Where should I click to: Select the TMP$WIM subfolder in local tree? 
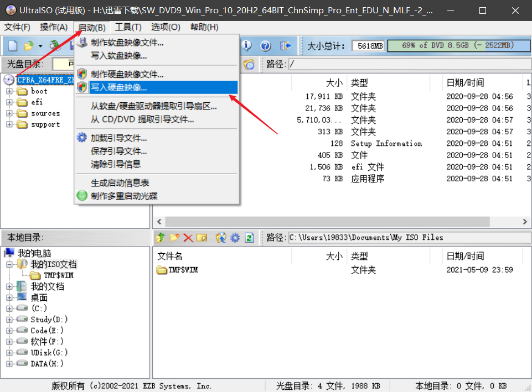pos(59,275)
